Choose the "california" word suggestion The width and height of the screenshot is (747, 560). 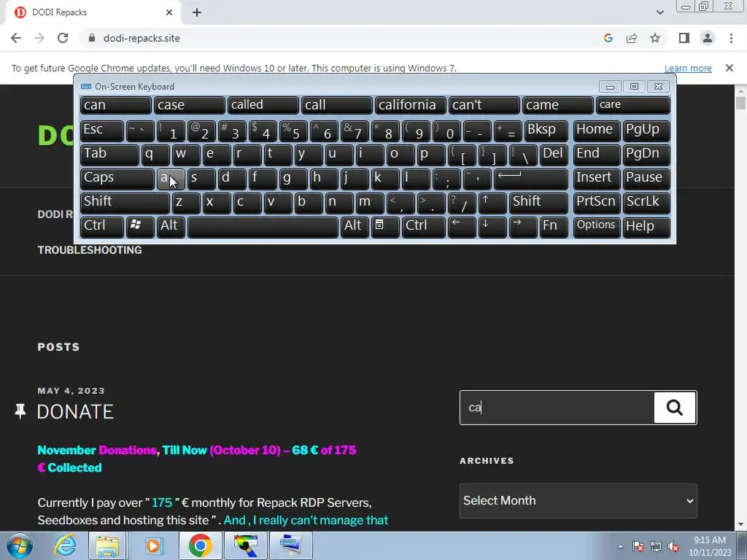[x=410, y=105]
